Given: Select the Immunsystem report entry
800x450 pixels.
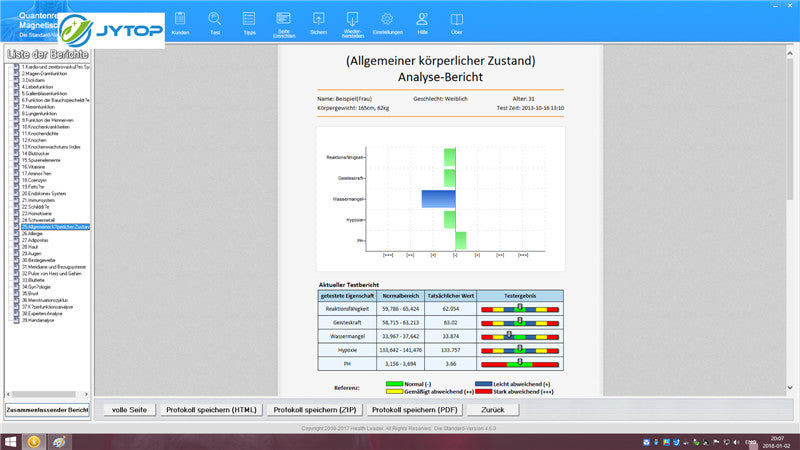Looking at the screenshot, I should [x=38, y=199].
